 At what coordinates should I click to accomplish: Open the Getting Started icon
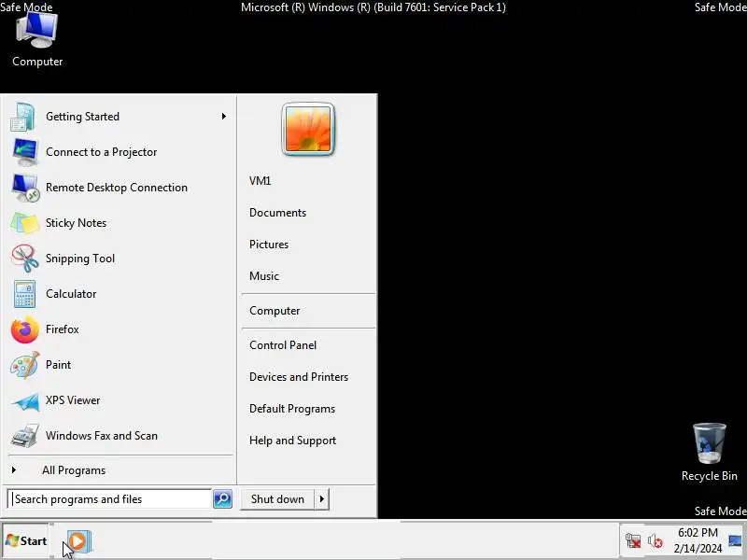pos(23,117)
